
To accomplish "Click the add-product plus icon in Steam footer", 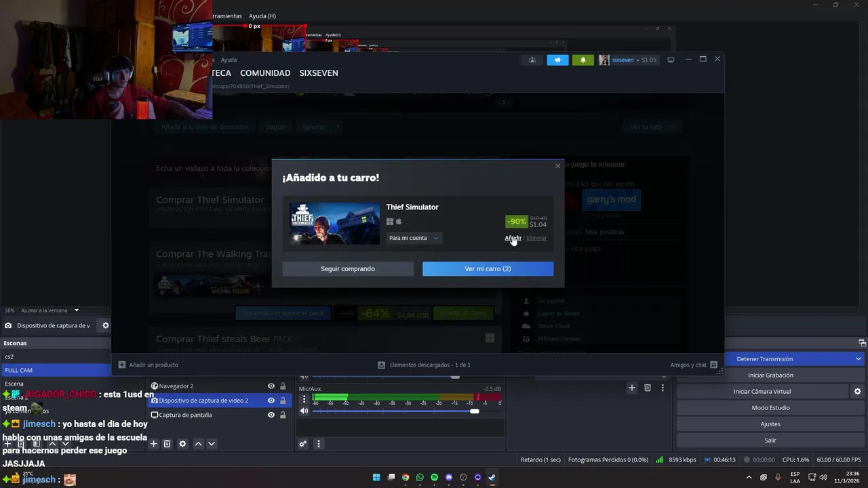I will click(x=122, y=365).
